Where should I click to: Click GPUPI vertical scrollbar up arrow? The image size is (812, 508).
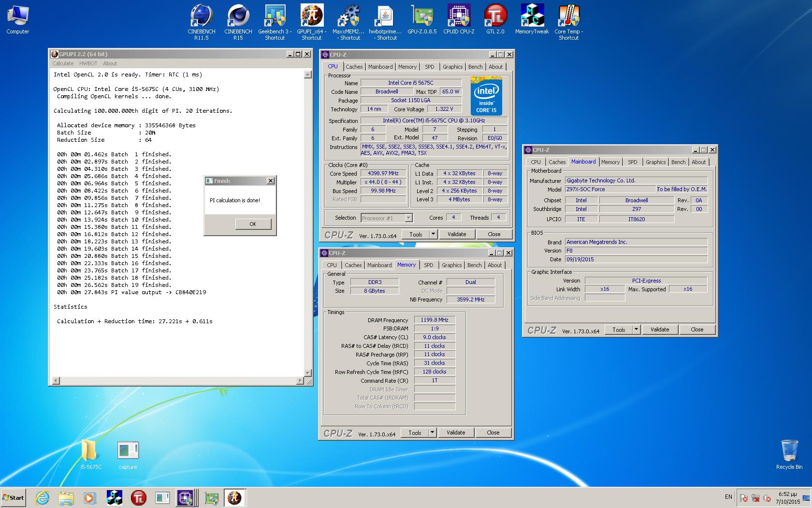coord(307,75)
